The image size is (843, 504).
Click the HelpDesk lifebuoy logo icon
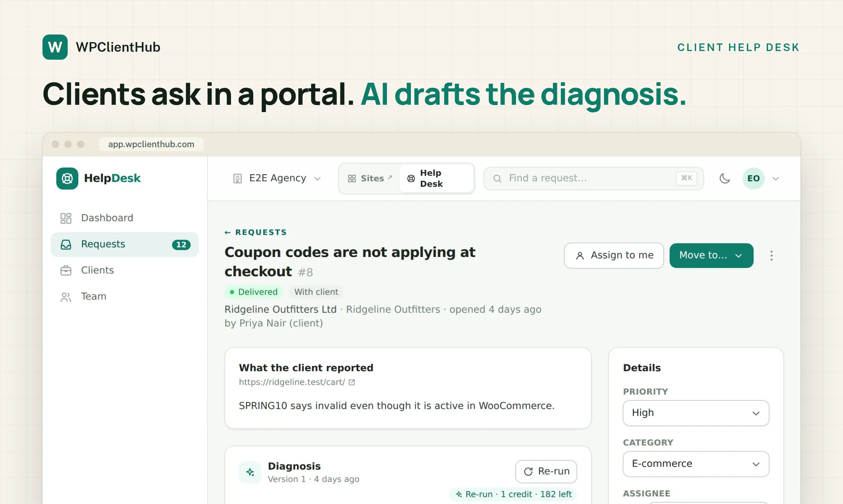[67, 178]
